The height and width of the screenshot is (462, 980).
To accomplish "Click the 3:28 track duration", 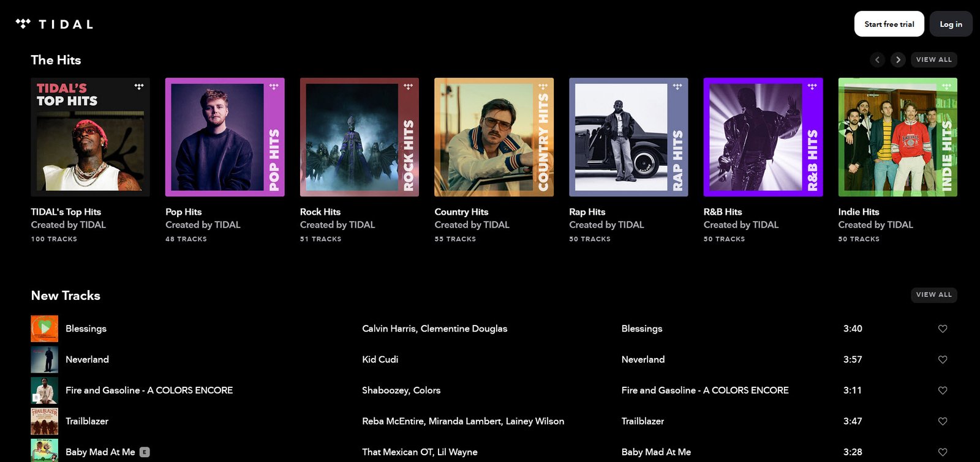I will (x=853, y=452).
